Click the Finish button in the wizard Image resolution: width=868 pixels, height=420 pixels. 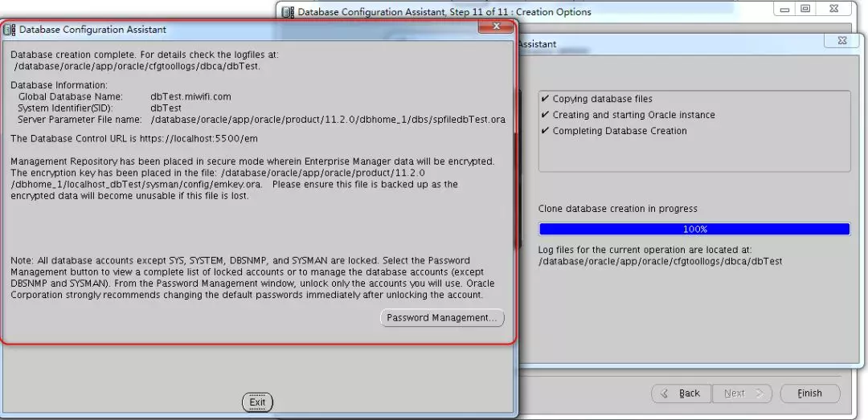pyautogui.click(x=810, y=393)
